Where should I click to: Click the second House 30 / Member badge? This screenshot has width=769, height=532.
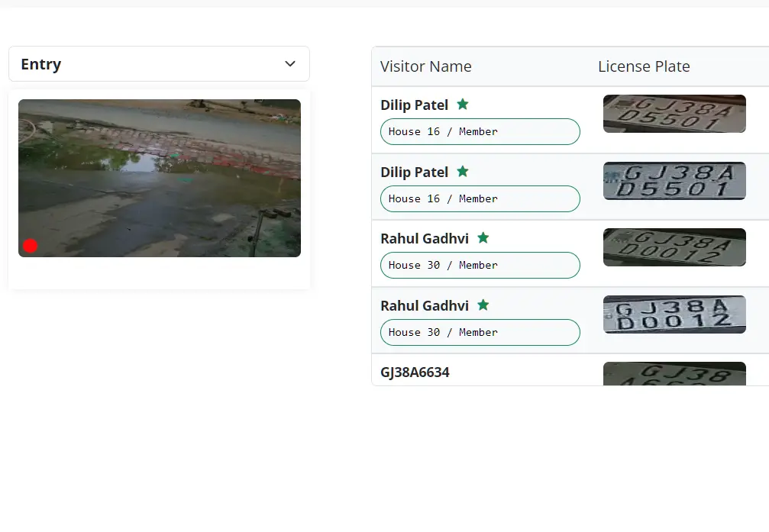tap(480, 332)
